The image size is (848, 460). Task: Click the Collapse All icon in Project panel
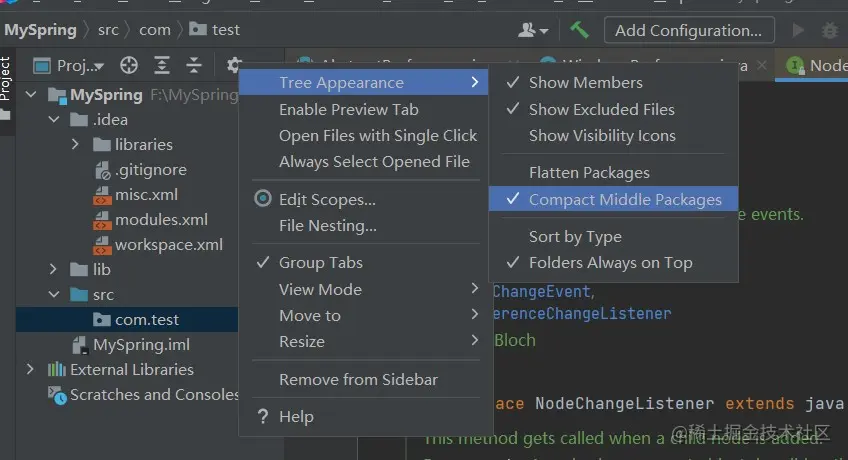coord(194,66)
